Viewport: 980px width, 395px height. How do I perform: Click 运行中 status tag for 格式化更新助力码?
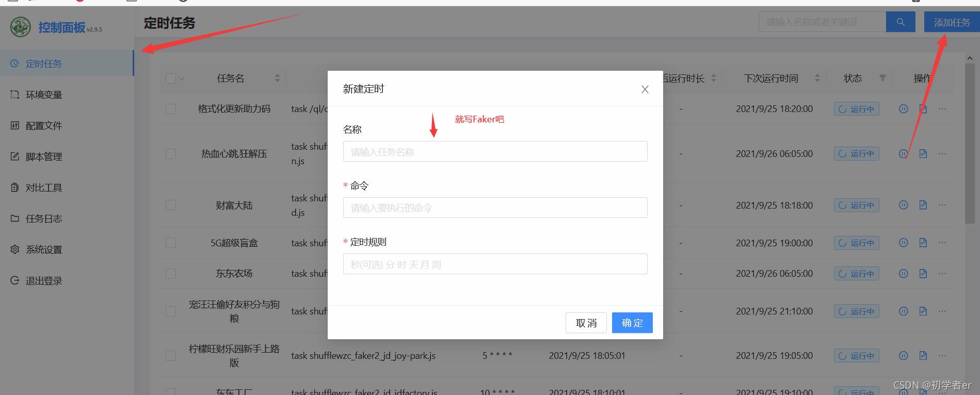pos(857,109)
